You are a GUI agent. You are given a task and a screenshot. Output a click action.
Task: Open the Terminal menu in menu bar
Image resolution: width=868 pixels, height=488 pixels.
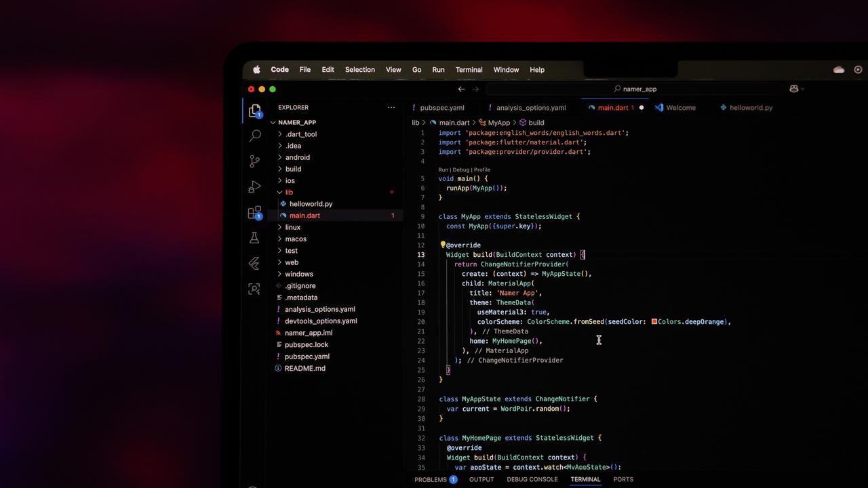[469, 70]
